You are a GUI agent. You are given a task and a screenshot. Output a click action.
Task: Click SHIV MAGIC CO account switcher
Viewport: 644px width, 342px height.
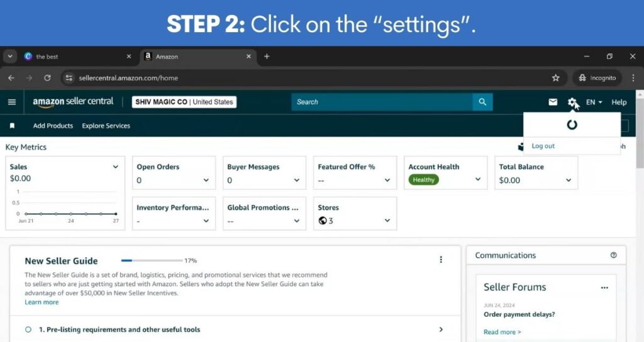coord(184,102)
